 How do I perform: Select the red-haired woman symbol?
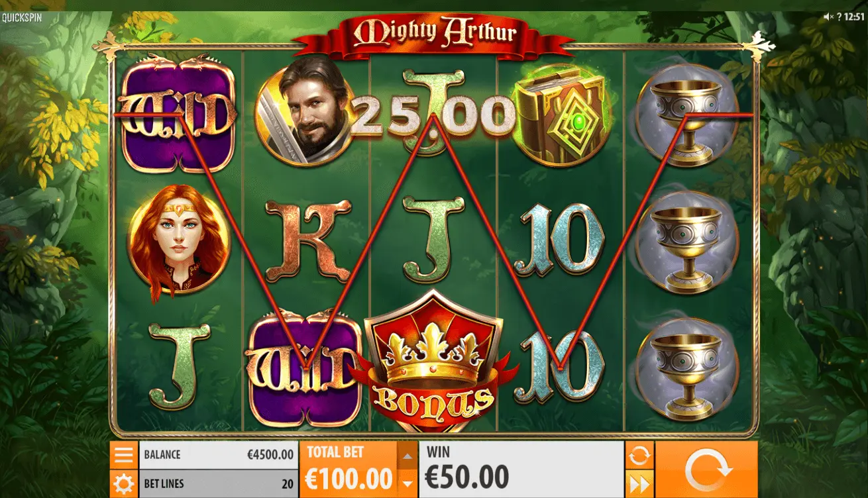point(178,241)
